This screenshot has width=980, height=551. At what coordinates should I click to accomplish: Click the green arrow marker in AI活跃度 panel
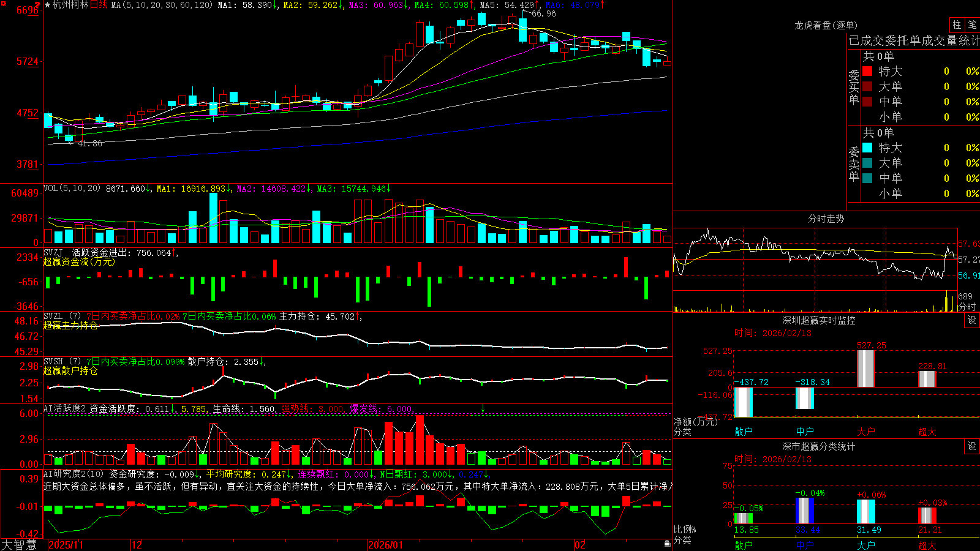coord(483,408)
